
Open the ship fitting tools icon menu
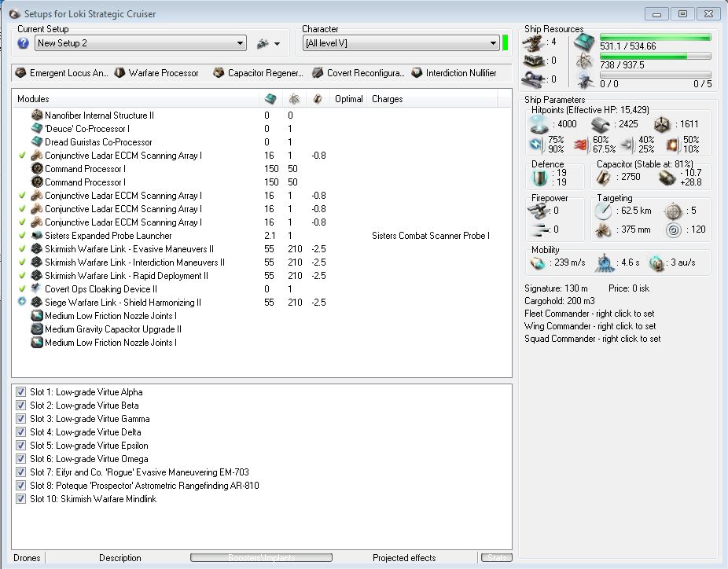(268, 44)
